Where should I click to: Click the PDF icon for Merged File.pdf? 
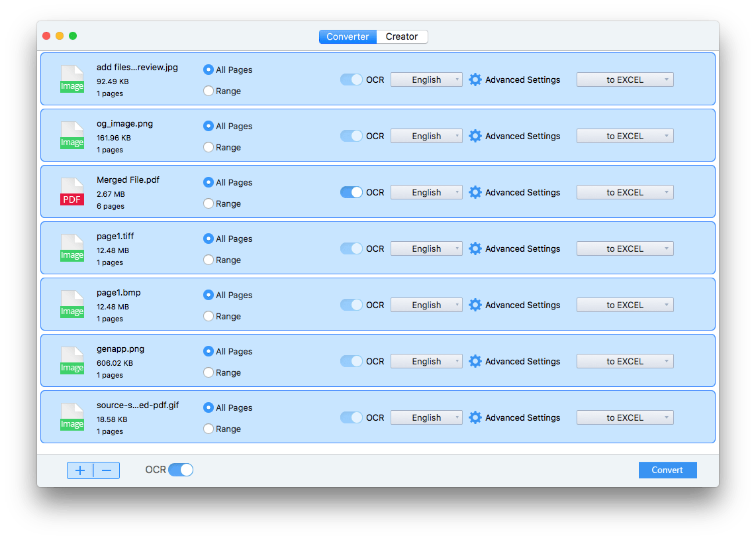[x=72, y=191]
